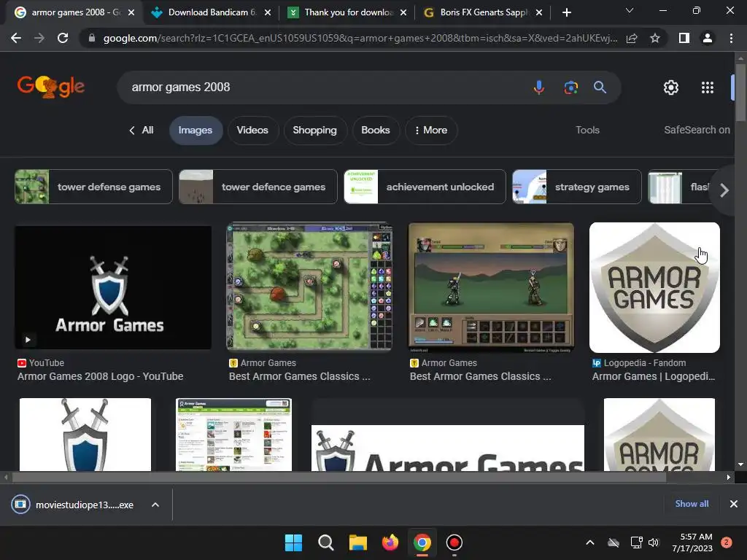Viewport: 747px width, 560px height.
Task: Open Armor Games | Logopedia result link
Action: (654, 376)
